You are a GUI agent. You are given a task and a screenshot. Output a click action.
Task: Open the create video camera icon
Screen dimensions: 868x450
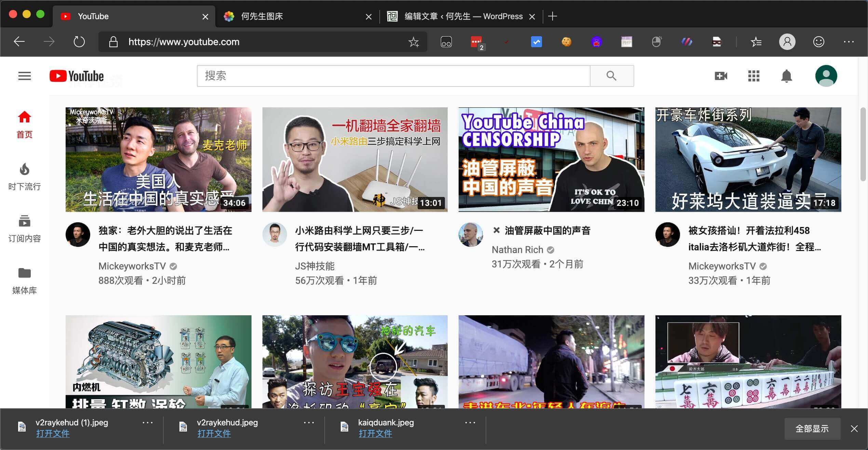721,76
